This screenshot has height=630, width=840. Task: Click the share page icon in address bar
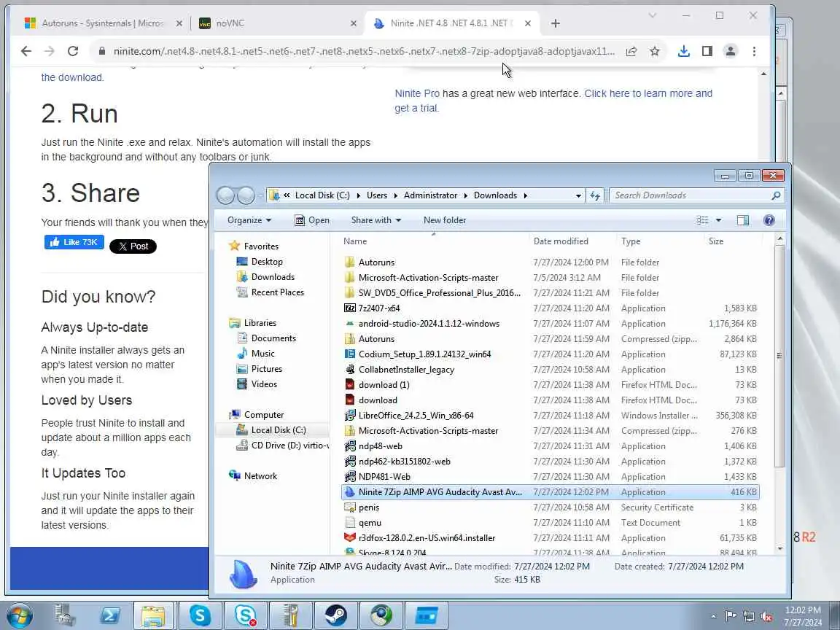pyautogui.click(x=631, y=52)
